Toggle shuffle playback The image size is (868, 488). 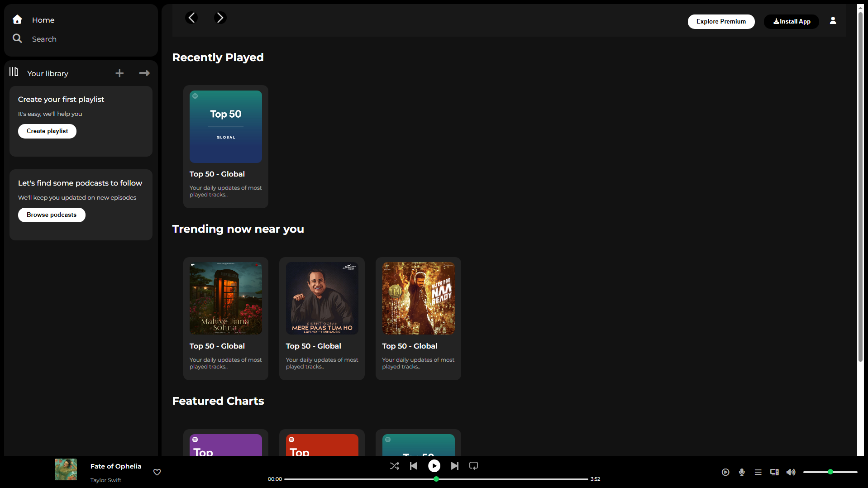point(395,466)
